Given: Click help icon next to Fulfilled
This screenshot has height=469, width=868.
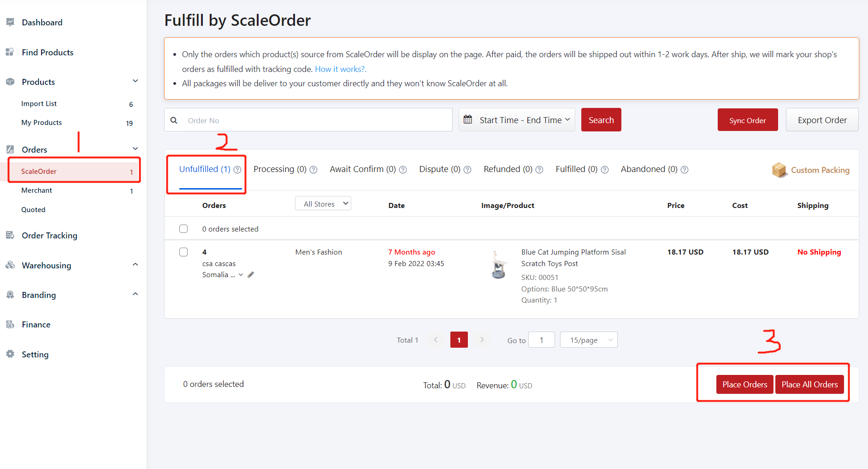Looking at the screenshot, I should tap(605, 170).
